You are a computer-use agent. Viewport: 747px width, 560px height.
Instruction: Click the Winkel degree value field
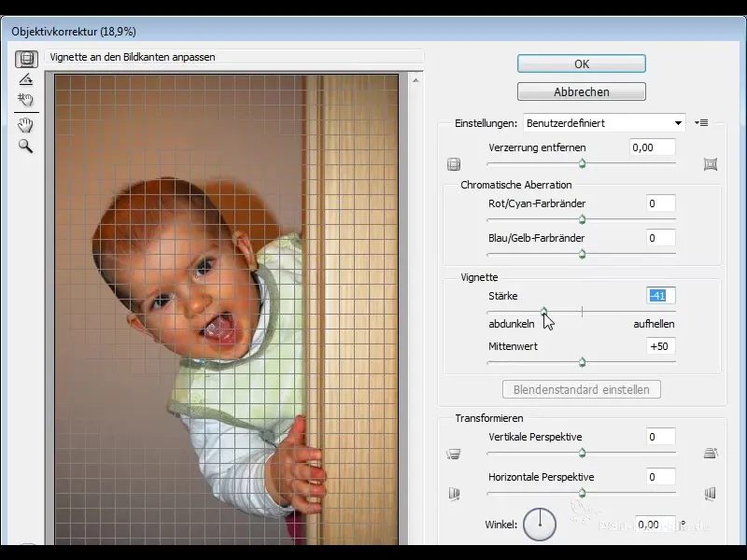point(655,525)
